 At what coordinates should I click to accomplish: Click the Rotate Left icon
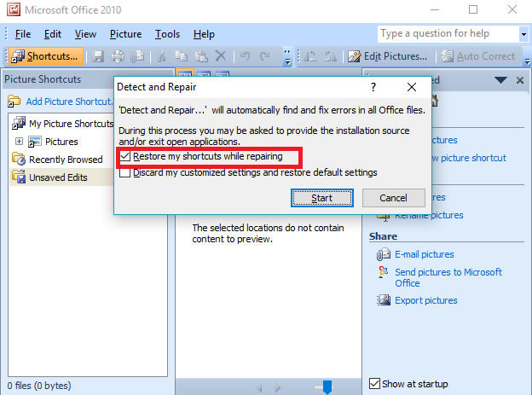(310, 56)
